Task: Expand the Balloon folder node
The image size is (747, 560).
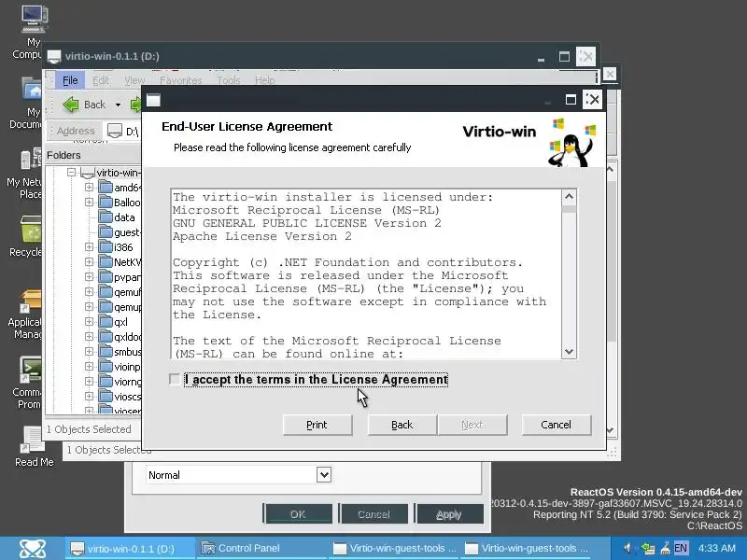Action: (x=89, y=203)
